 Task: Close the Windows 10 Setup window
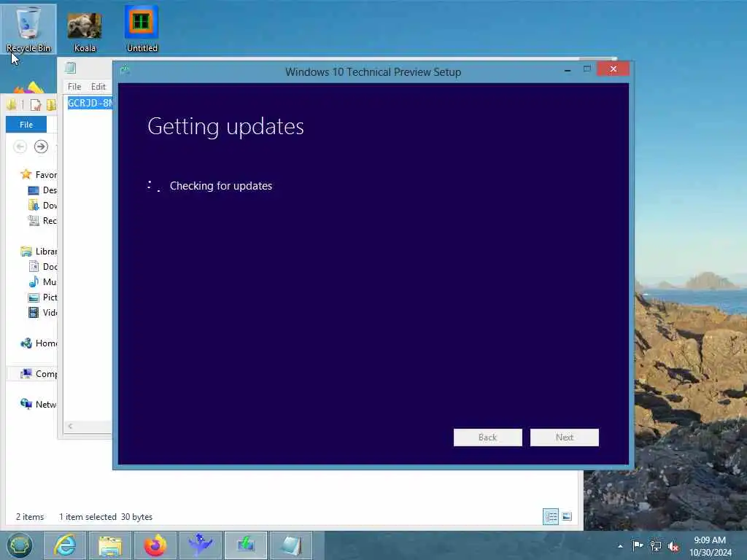[x=613, y=69]
